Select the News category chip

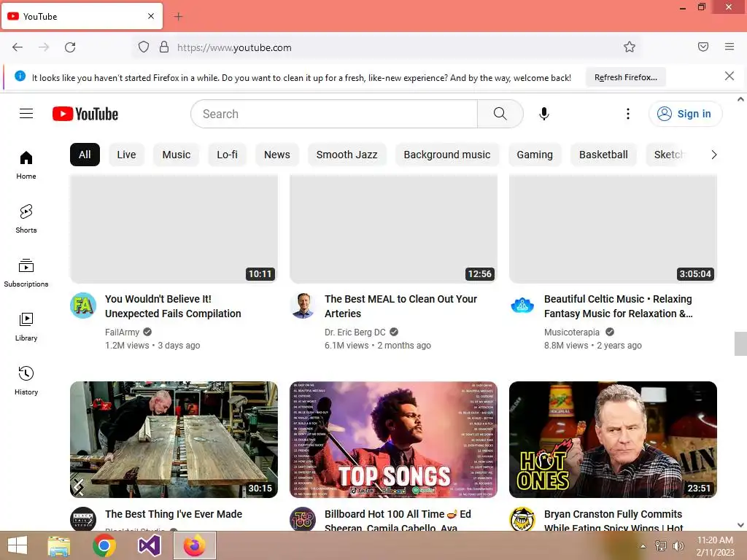[276, 155]
